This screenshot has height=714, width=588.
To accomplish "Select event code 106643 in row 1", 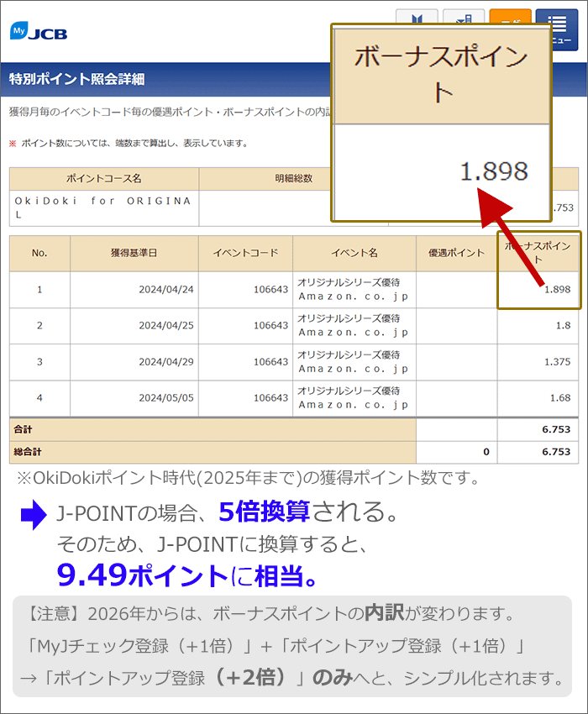I will pos(245,290).
